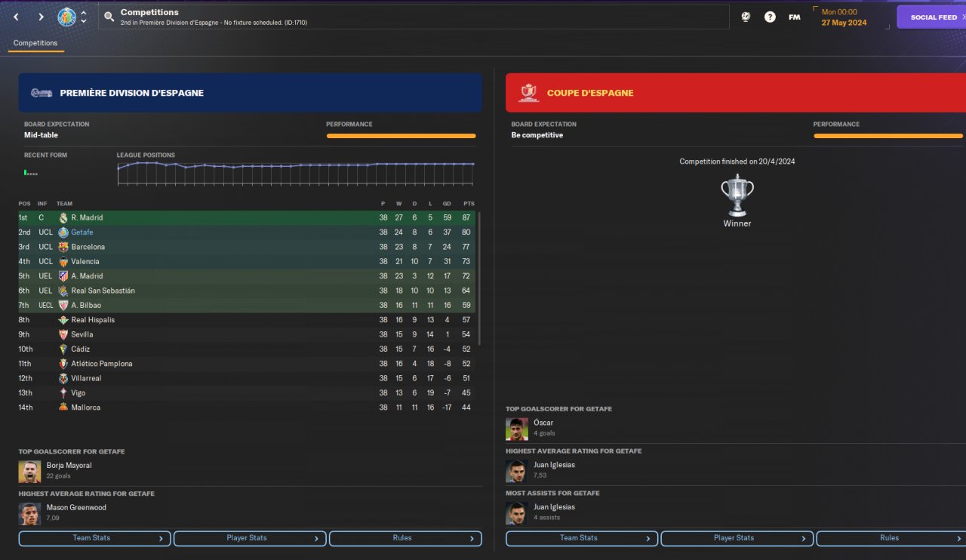
Task: Click the Competitions title in top bar
Action: click(x=149, y=12)
